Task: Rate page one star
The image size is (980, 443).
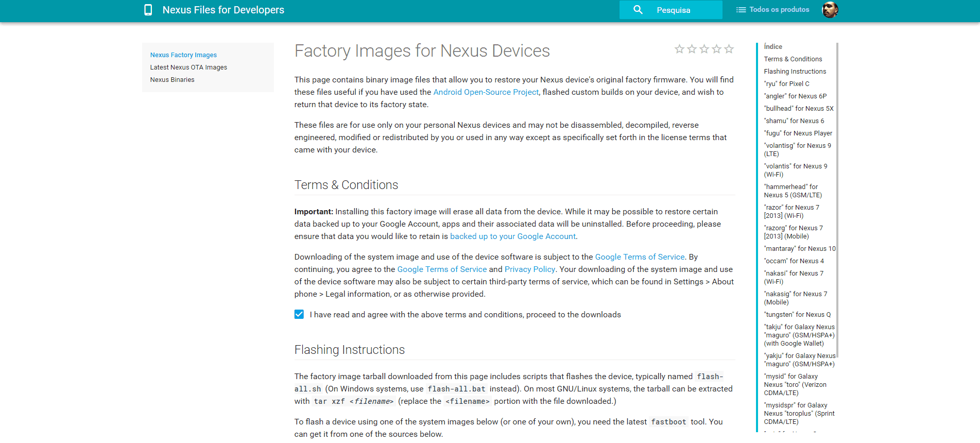Action: click(679, 49)
